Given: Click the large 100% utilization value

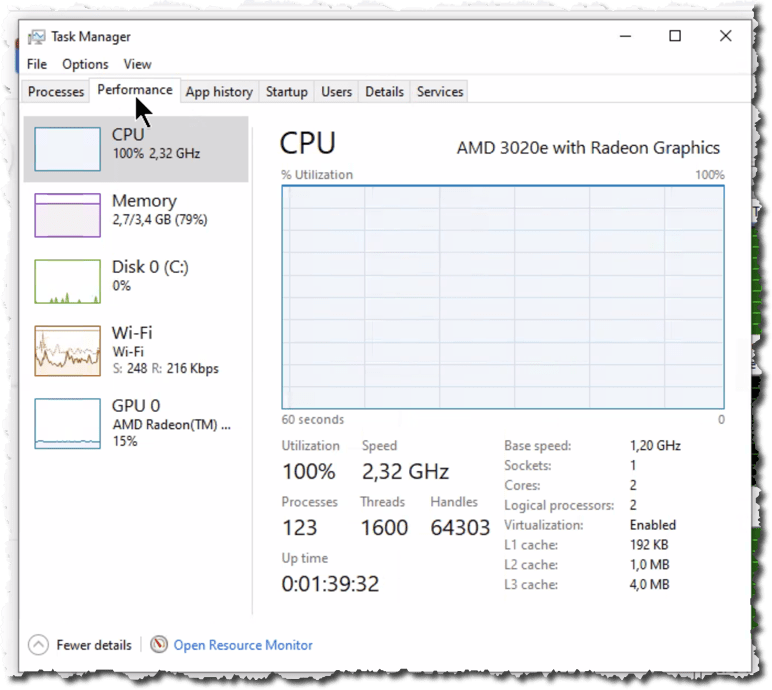Looking at the screenshot, I should click(x=309, y=471).
